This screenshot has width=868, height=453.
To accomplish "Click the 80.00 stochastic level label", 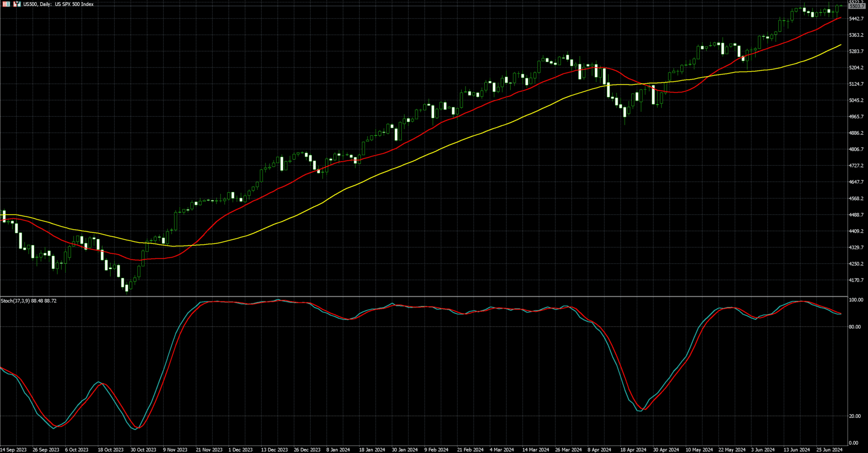I will [855, 327].
